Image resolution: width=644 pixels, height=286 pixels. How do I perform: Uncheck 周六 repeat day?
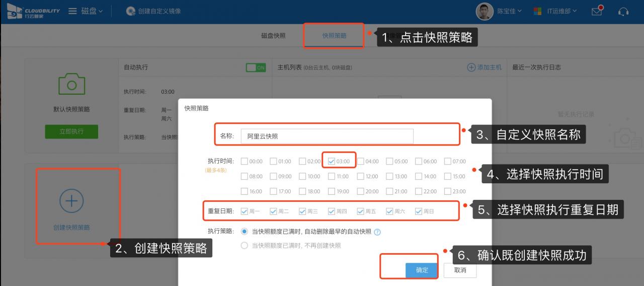pyautogui.click(x=390, y=211)
